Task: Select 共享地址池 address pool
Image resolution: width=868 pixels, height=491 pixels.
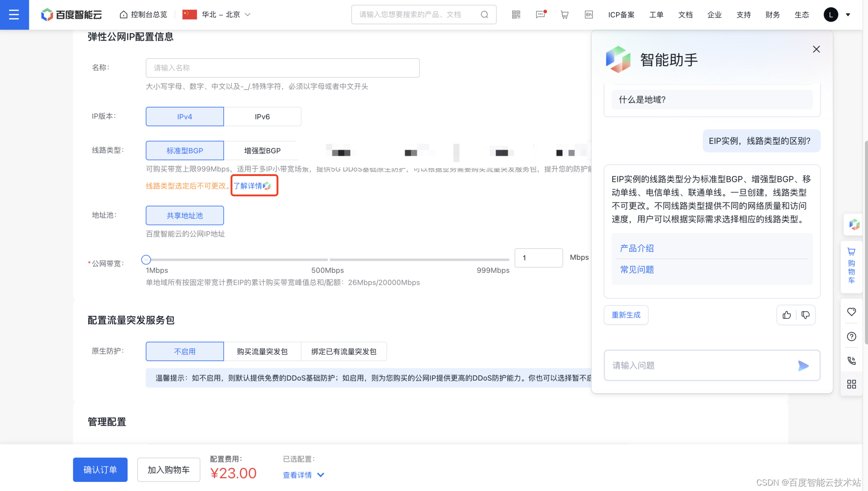Action: point(184,215)
